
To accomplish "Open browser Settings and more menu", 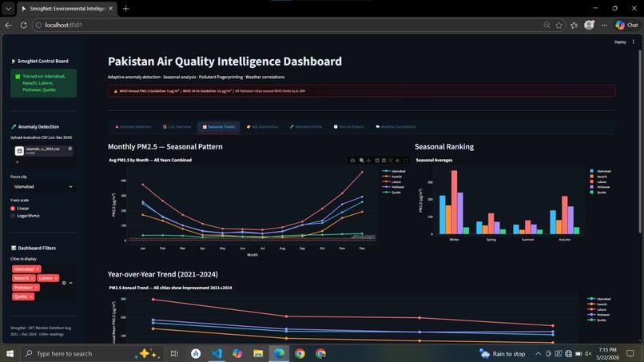I will pyautogui.click(x=604, y=25).
